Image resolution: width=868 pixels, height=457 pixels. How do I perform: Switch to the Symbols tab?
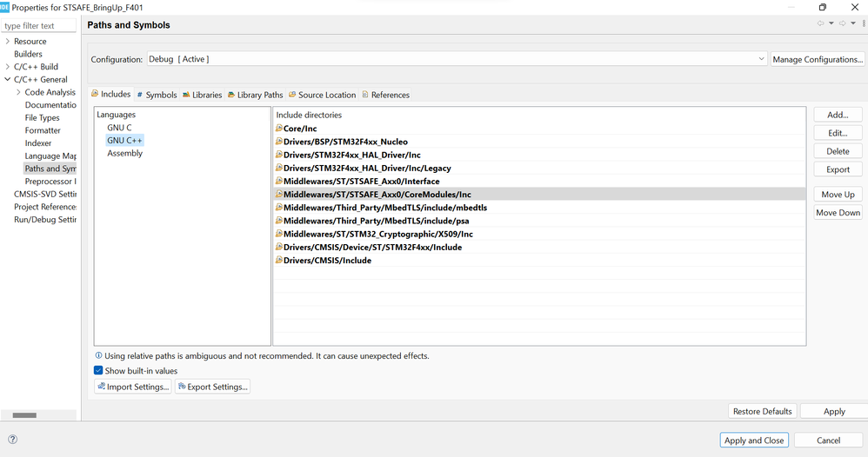(x=157, y=95)
